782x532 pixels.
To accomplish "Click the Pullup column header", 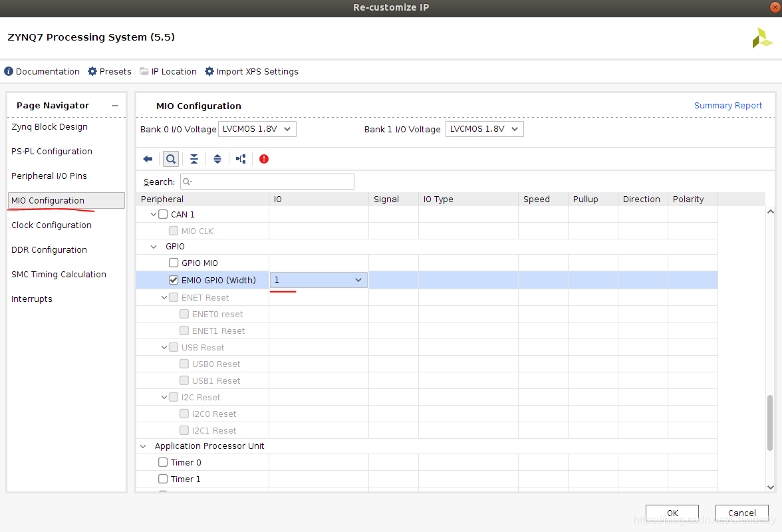I will [x=593, y=199].
